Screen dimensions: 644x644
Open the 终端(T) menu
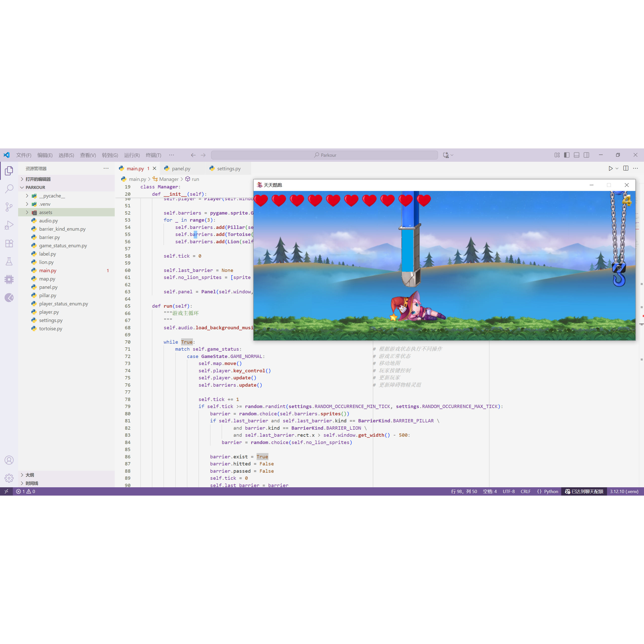point(153,155)
